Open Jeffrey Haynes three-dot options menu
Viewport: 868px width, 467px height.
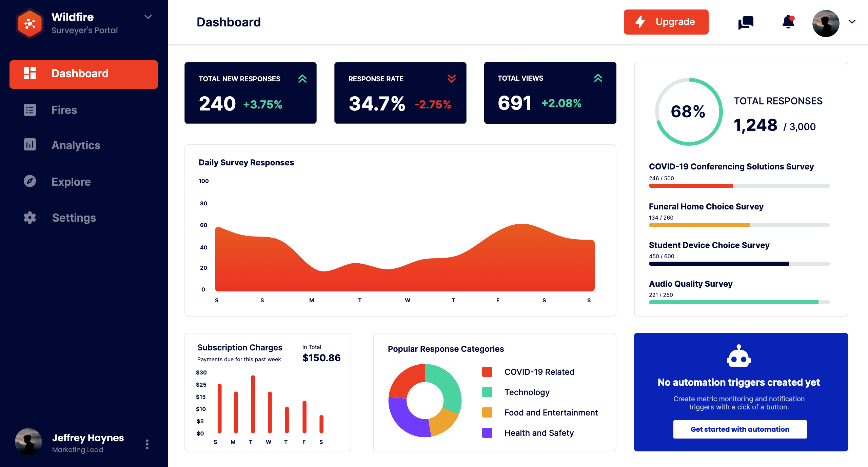[147, 444]
